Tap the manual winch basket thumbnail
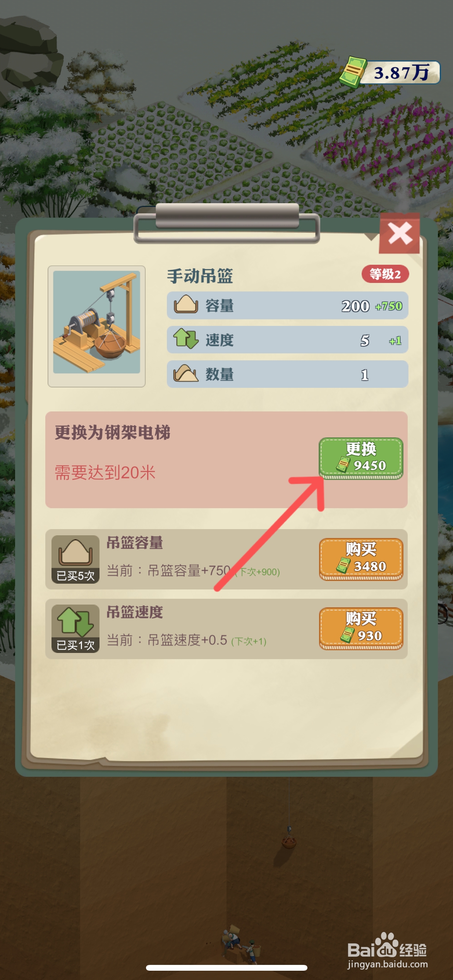The width and height of the screenshot is (453, 980). 96,326
